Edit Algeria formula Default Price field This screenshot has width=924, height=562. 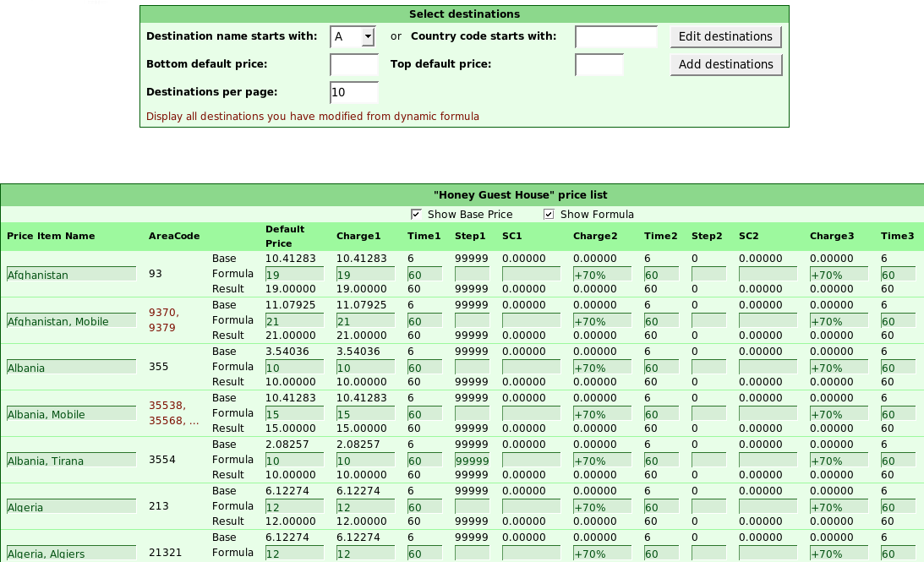tap(294, 506)
